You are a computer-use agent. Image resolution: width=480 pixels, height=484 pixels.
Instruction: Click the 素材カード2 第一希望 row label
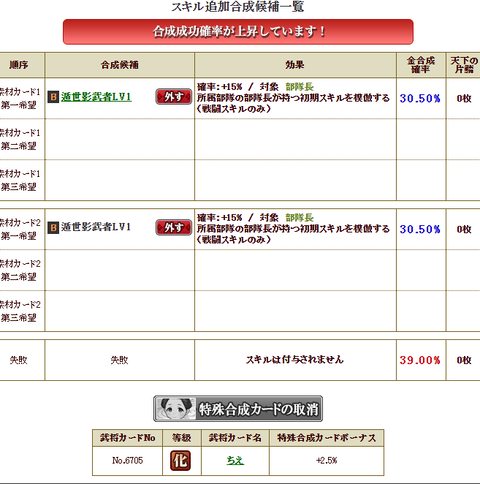(20, 229)
